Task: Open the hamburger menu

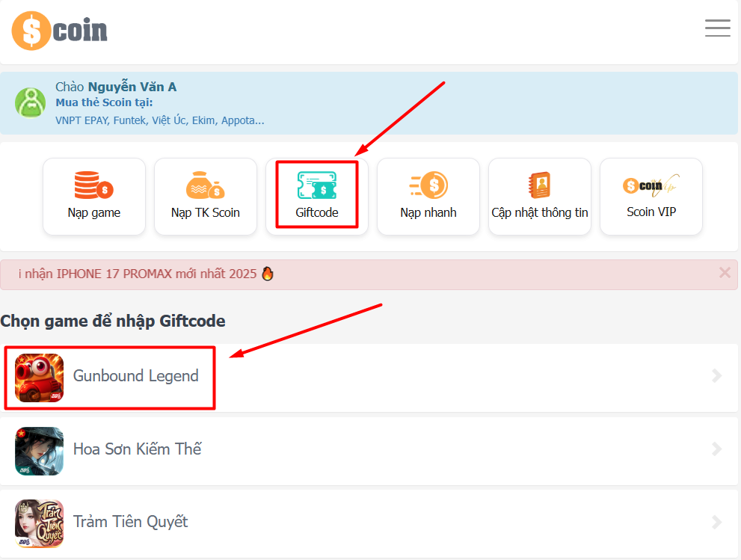Action: (717, 28)
